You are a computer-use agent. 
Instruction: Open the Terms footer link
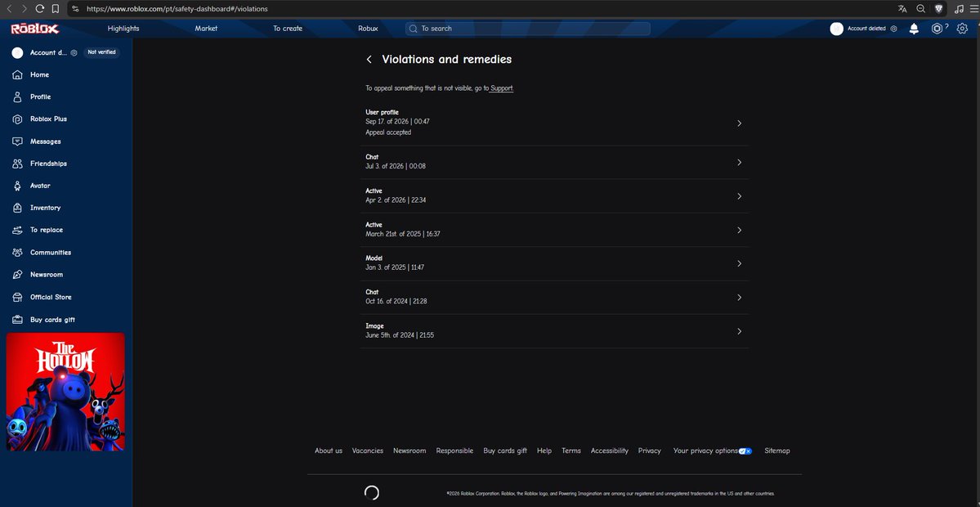tap(571, 451)
